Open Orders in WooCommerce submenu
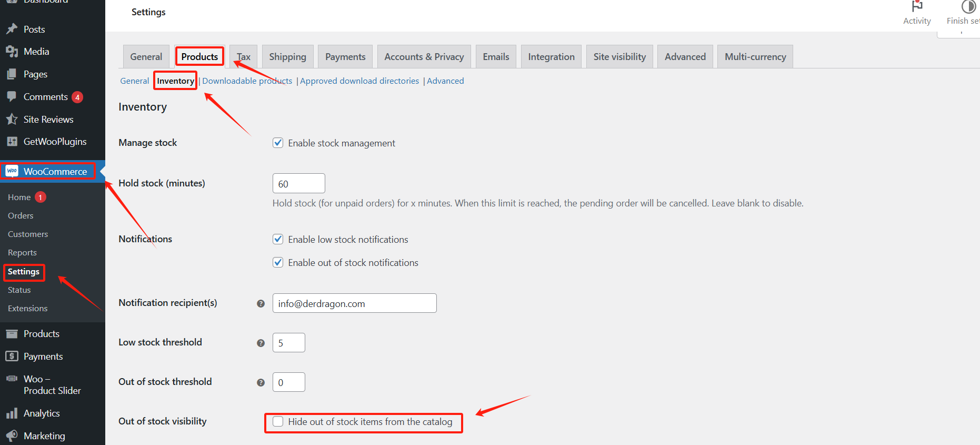Screen dimensions: 980x445 click(x=21, y=215)
